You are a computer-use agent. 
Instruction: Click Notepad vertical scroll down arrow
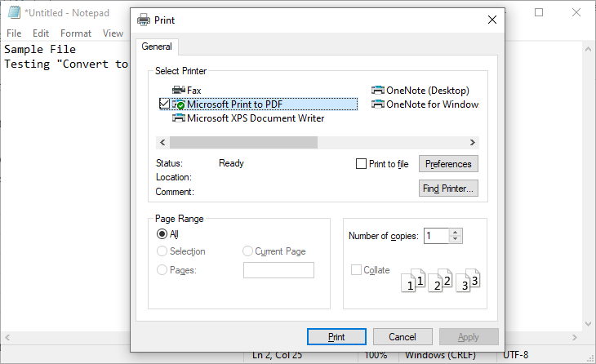[x=588, y=324]
